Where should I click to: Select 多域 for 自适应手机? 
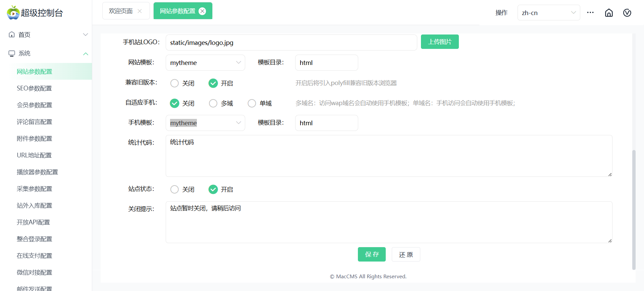pos(213,103)
